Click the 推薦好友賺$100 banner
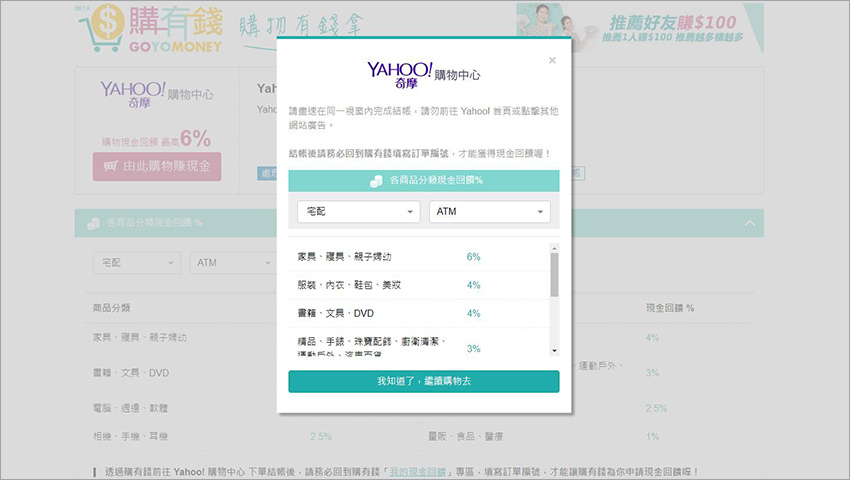 (640, 28)
